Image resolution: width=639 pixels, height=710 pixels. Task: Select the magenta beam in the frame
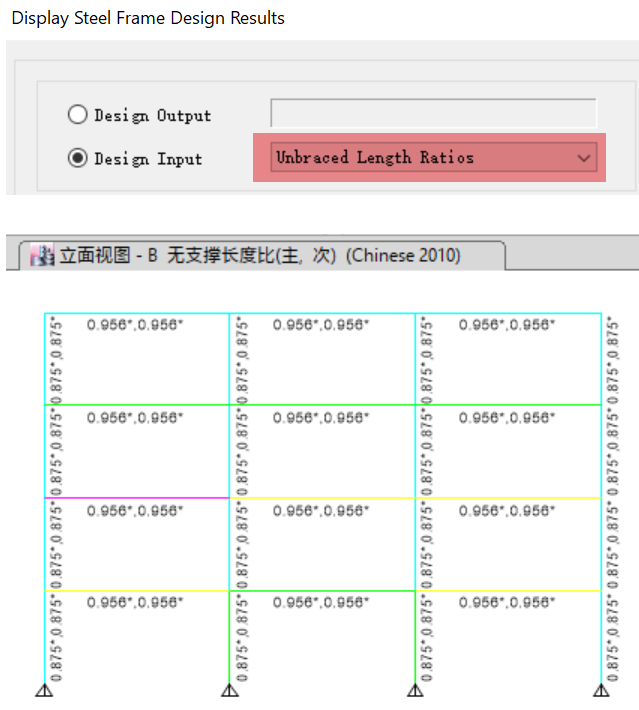tap(137, 498)
